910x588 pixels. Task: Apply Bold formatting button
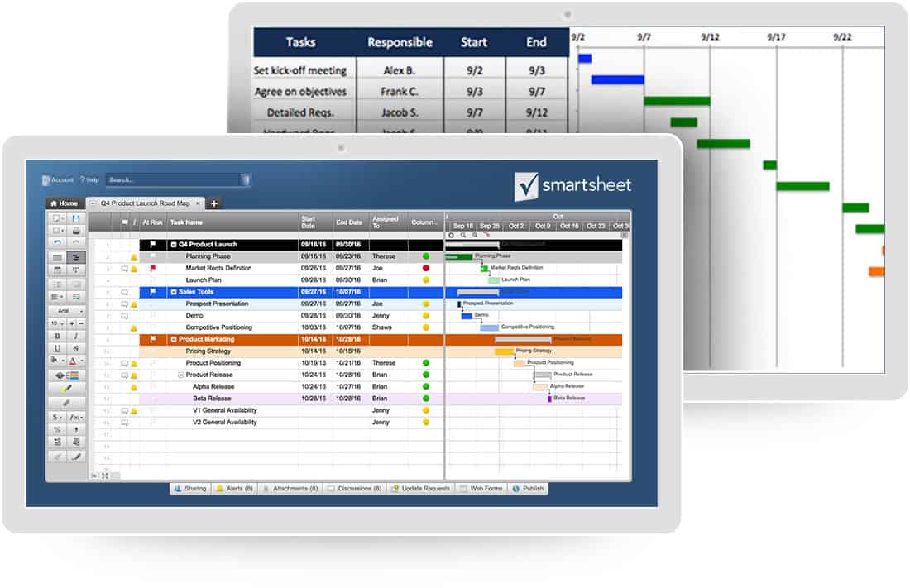[57, 336]
